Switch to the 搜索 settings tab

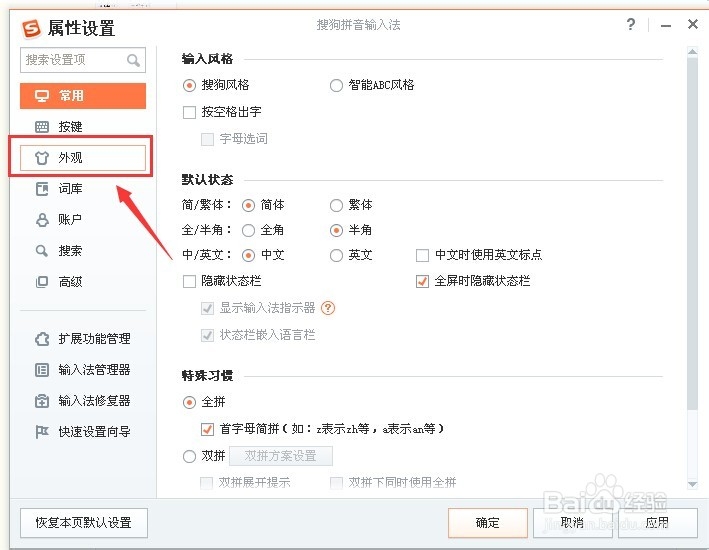[x=70, y=251]
